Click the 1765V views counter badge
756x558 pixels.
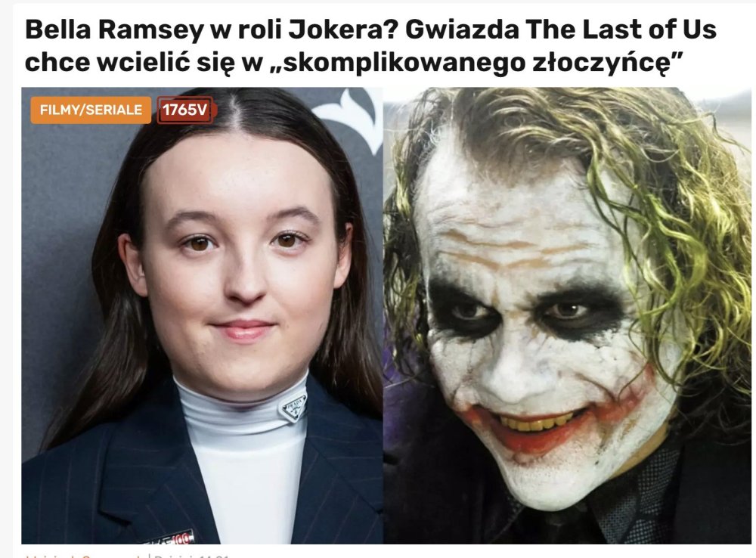point(184,110)
